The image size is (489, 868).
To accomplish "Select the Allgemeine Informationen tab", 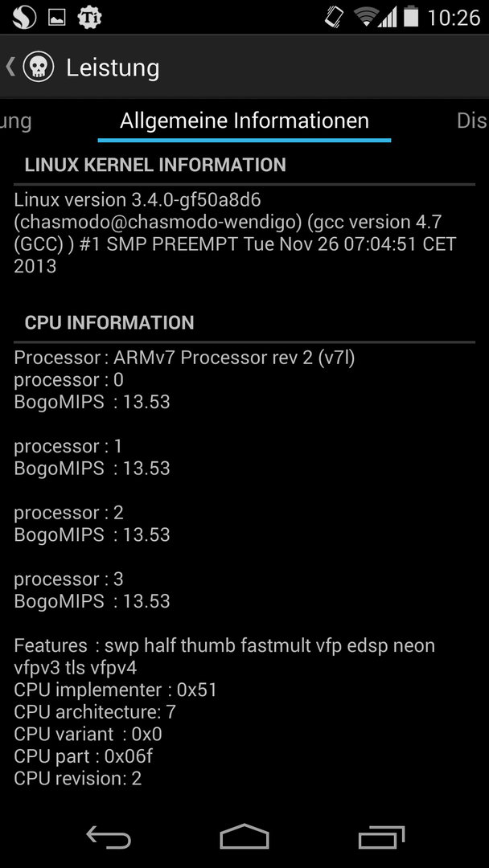I will click(244, 121).
